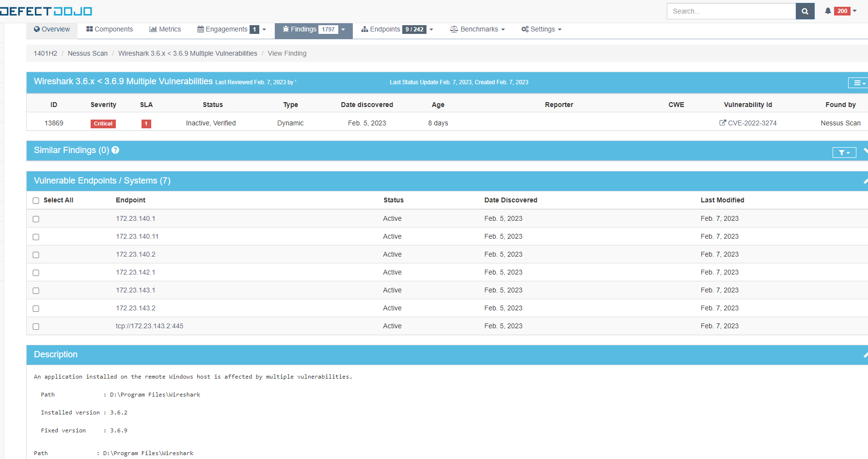Viewport: 868px width, 459px height.
Task: Click the bug icon on the Findings tab
Action: [x=286, y=29]
